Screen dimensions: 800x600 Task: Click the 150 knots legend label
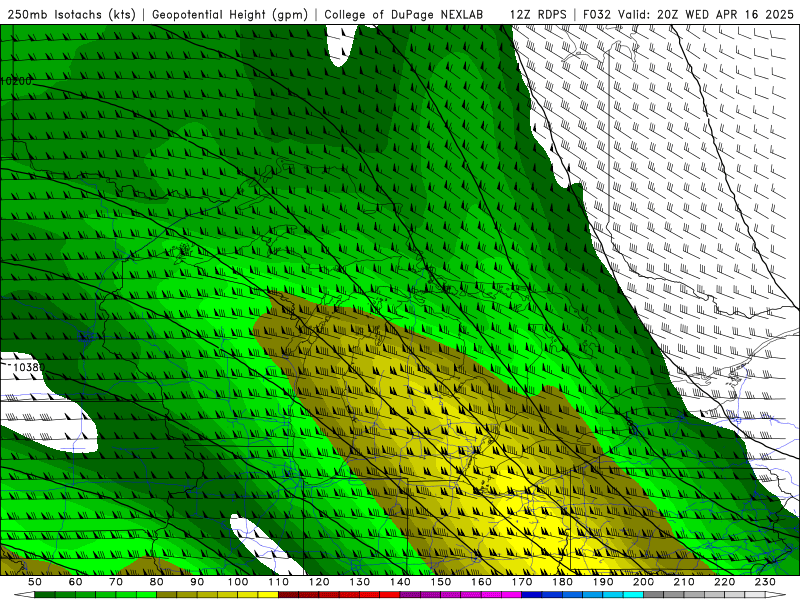click(441, 582)
